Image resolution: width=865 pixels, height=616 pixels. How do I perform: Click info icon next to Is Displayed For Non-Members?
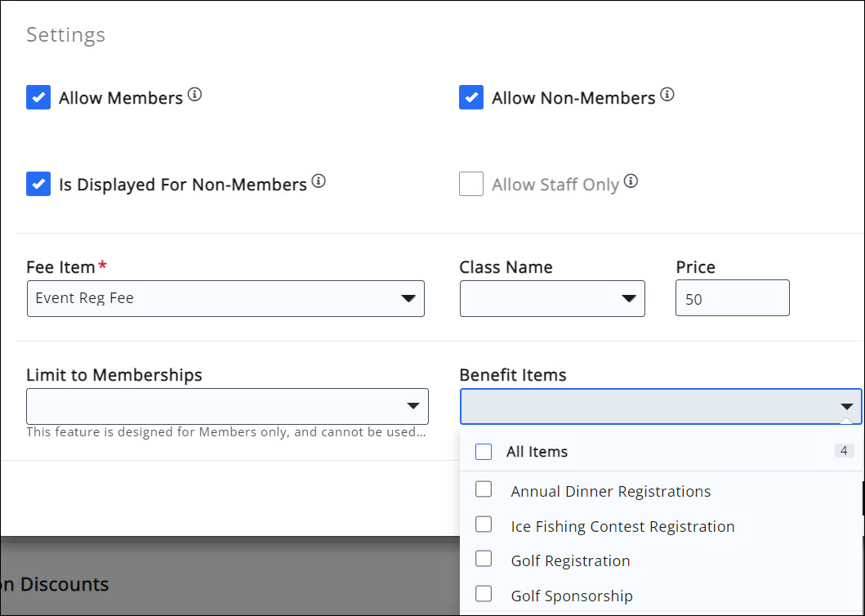click(319, 181)
